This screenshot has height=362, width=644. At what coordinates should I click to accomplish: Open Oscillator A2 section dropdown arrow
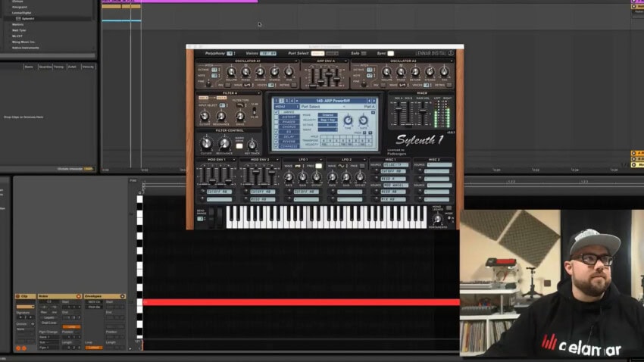coord(451,61)
